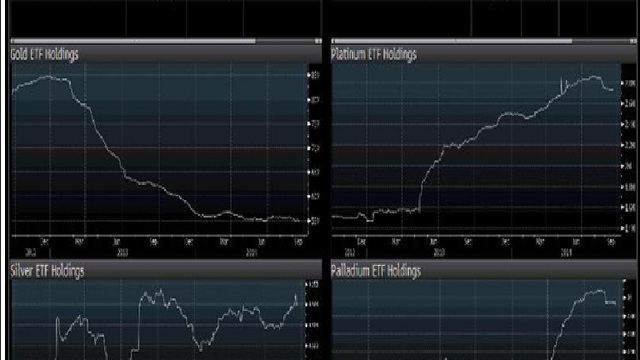Screen dimensions: 640x360
Task: Select the Gold ETF Holdings panel title
Action: 44,54
